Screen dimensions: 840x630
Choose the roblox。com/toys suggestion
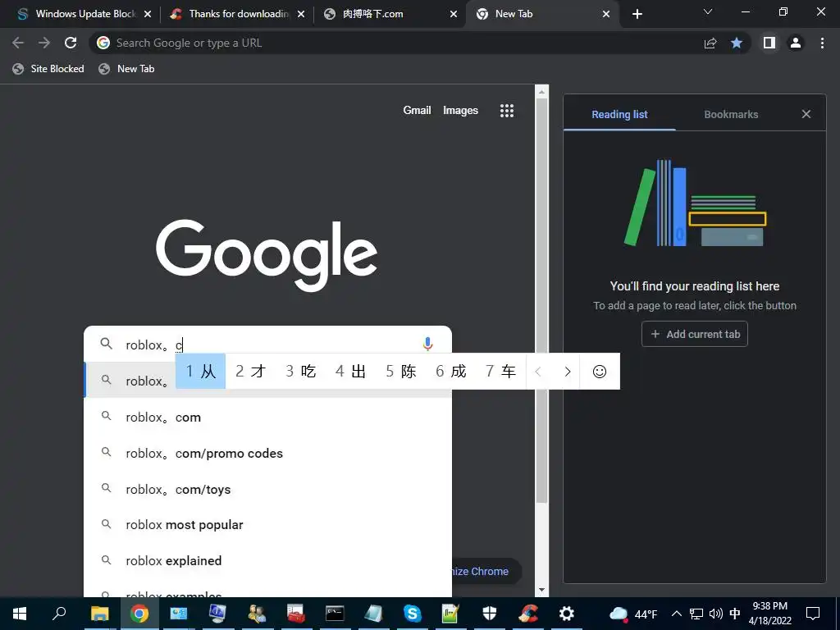pos(268,489)
